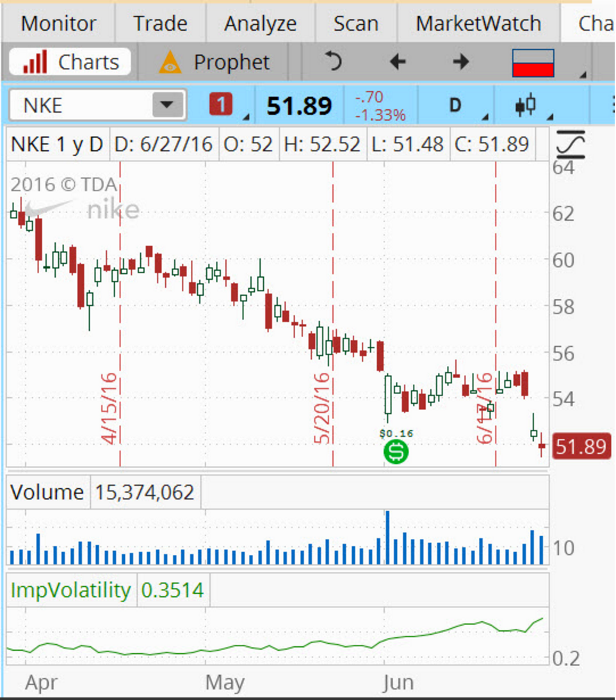This screenshot has height=700, width=616.
Task: Click the C: 51.89 close price readout
Action: (492, 145)
